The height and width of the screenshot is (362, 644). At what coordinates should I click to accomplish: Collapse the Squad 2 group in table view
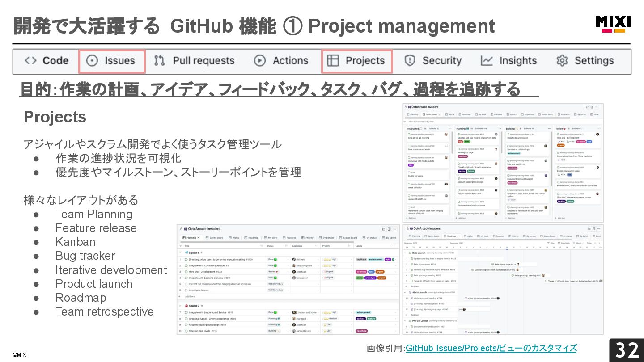pyautogui.click(x=180, y=306)
